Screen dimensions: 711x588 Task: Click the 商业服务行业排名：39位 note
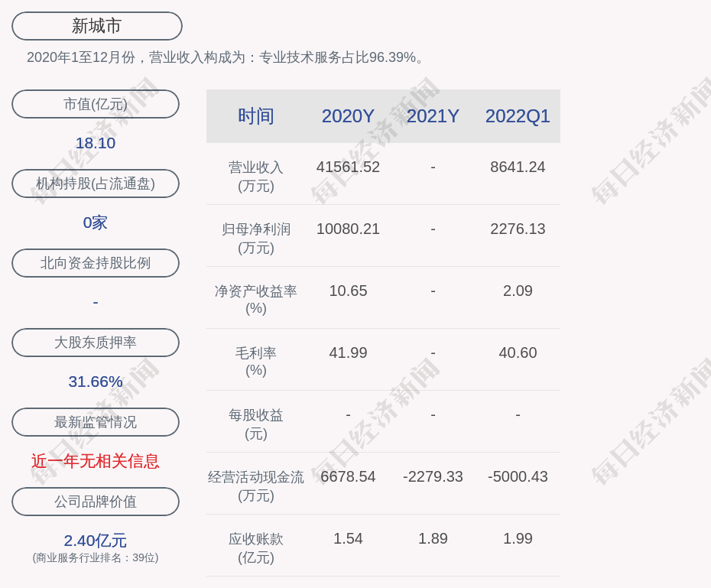[x=96, y=557]
